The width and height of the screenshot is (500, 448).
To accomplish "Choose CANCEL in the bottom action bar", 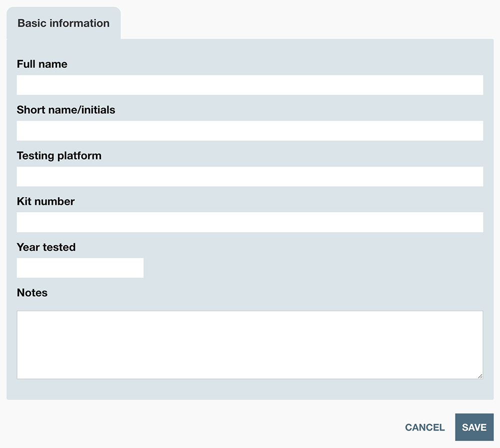I will point(424,427).
